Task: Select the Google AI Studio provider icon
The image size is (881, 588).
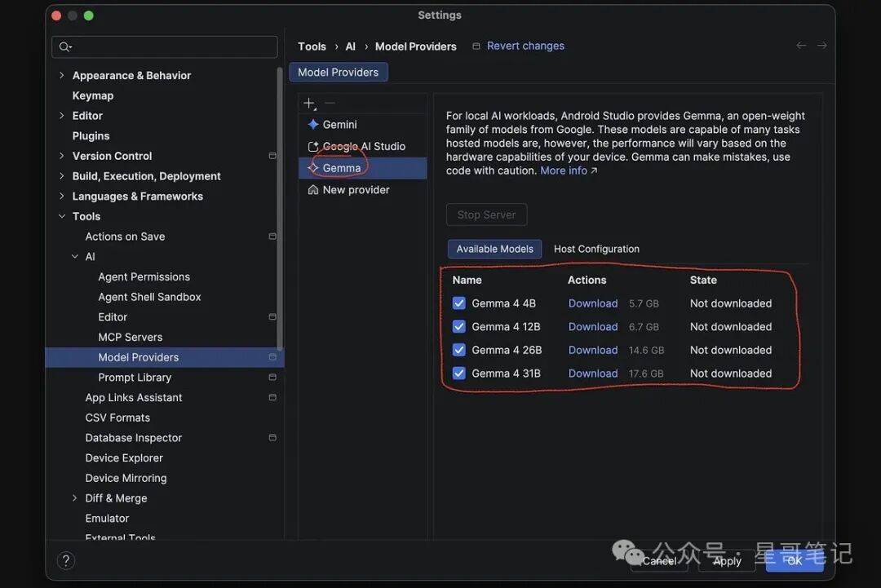Action: click(x=313, y=147)
